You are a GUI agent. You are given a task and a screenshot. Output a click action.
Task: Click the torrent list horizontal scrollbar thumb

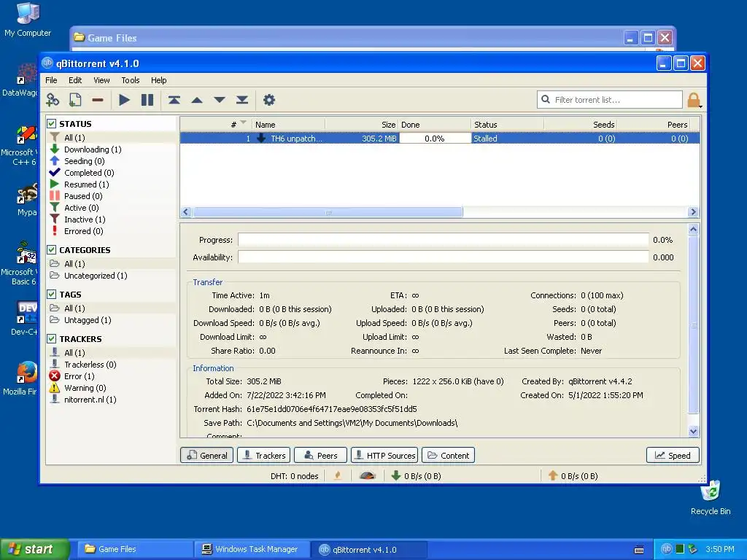328,212
